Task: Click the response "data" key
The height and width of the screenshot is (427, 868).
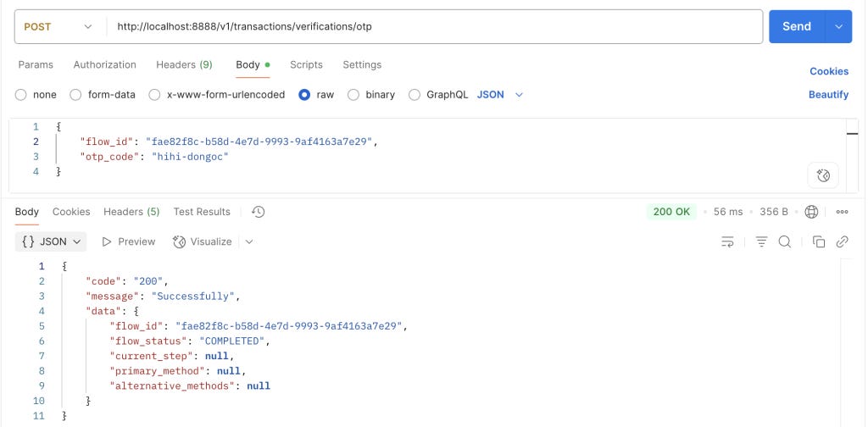Action: click(103, 311)
